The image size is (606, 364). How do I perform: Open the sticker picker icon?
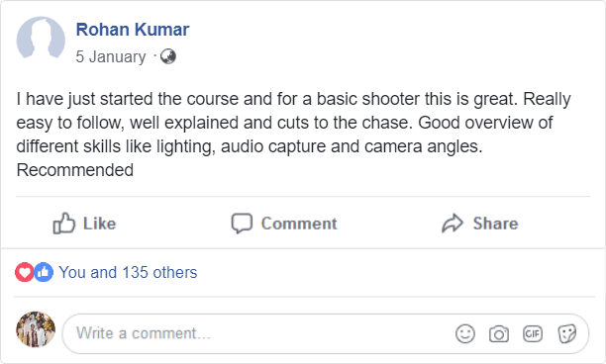click(567, 333)
